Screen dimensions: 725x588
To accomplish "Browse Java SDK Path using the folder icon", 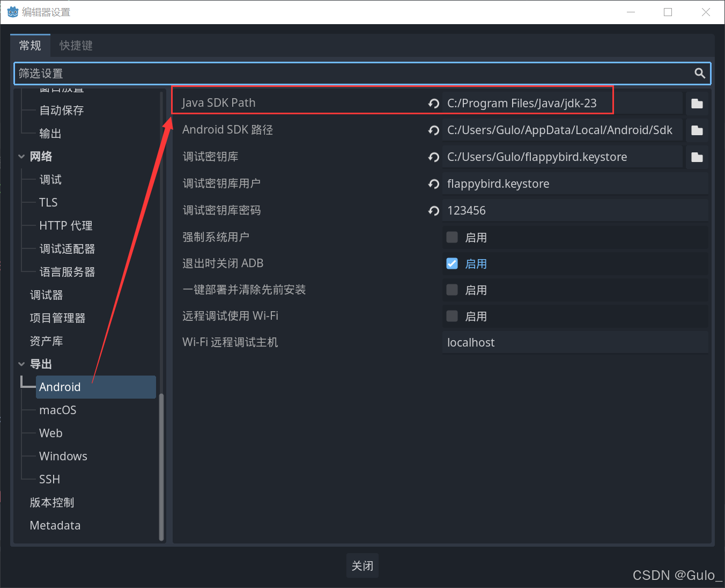I will pos(697,103).
